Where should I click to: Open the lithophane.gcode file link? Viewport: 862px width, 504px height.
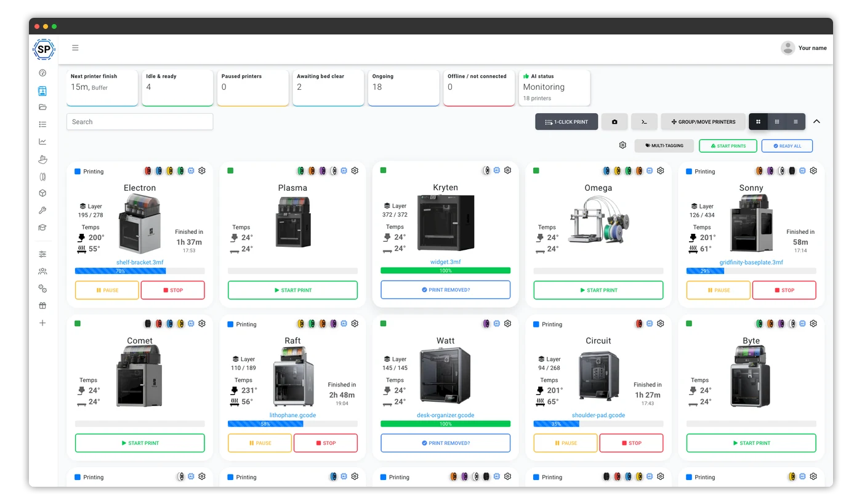(x=292, y=415)
